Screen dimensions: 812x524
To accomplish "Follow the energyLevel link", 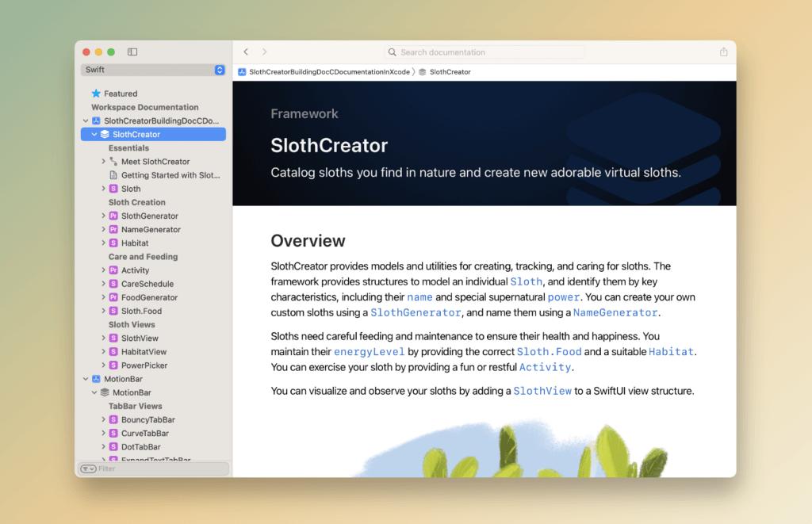I will [369, 351].
